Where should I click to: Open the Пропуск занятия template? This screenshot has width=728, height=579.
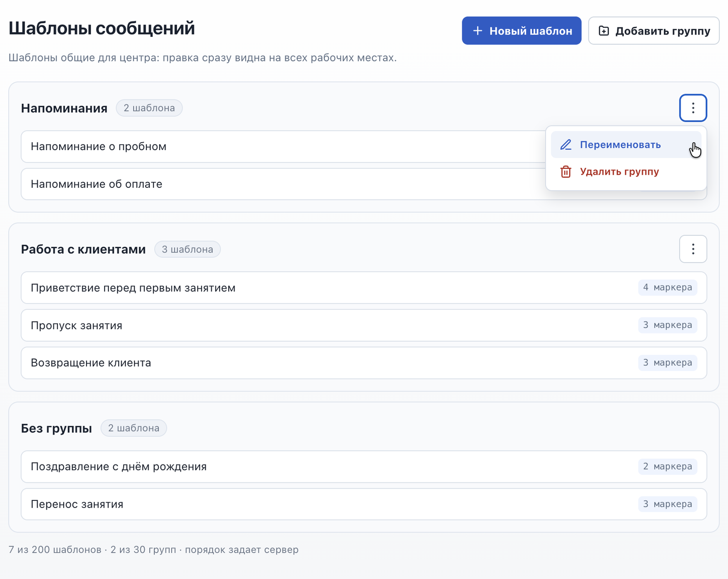(364, 325)
